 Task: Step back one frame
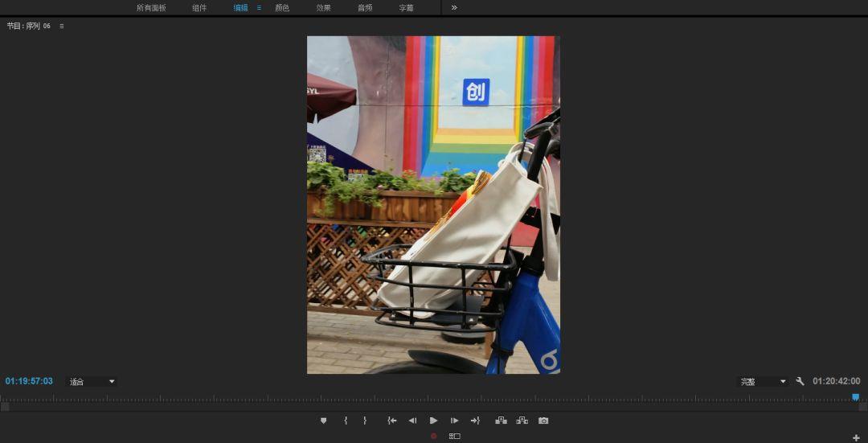412,420
